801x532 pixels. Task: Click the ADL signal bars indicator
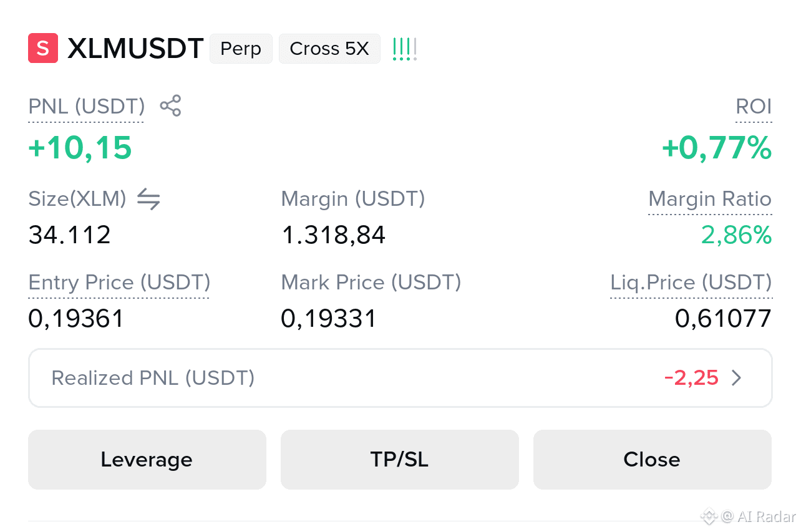point(404,49)
